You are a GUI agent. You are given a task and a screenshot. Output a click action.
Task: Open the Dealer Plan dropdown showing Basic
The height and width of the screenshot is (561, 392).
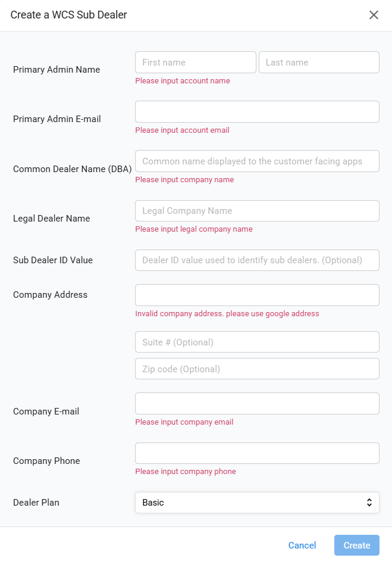click(257, 503)
